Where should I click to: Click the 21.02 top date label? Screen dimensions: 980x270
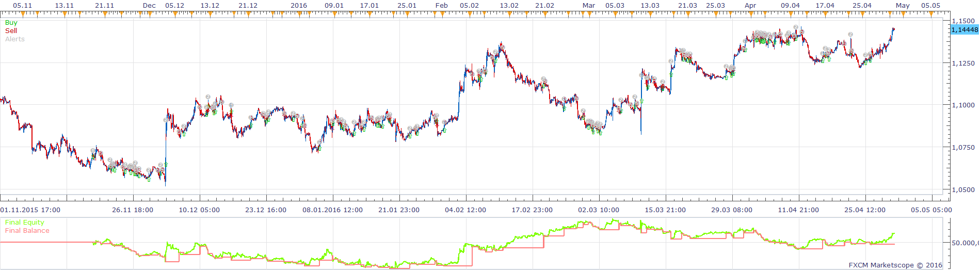544,6
